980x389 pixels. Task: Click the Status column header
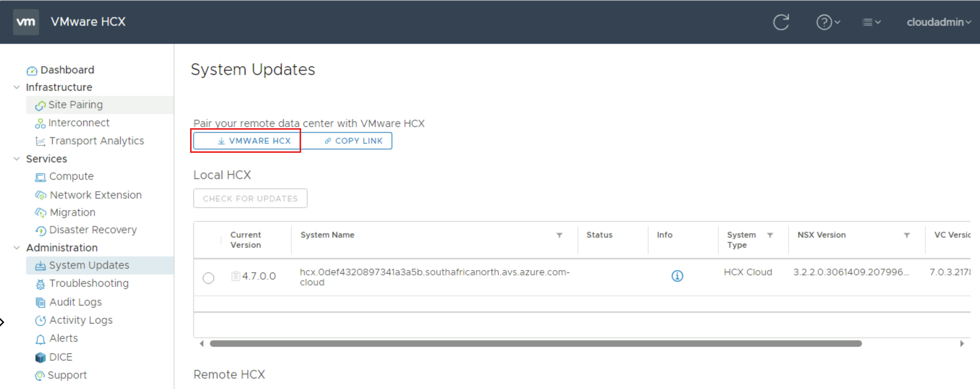tap(599, 235)
